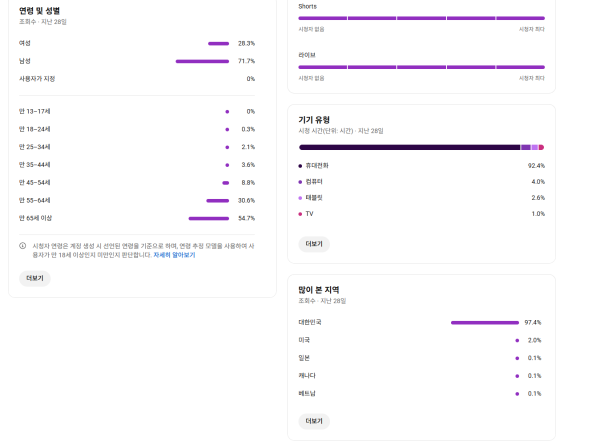Click the 만 65세 이상 bar
Screen dimensions: 600x442
pyautogui.click(x=209, y=219)
